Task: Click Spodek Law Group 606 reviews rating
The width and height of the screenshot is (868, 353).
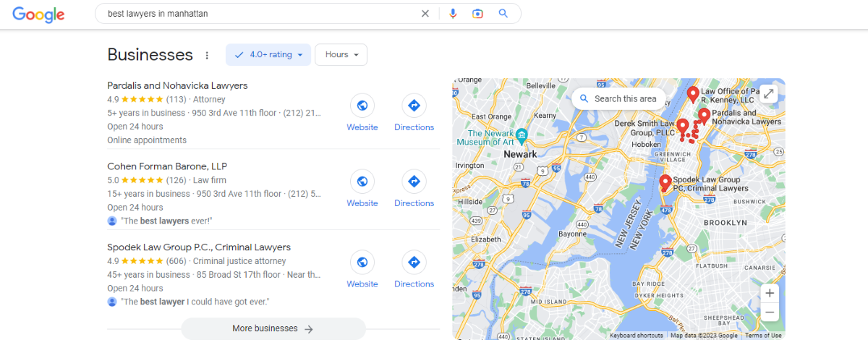Action: pos(147,261)
